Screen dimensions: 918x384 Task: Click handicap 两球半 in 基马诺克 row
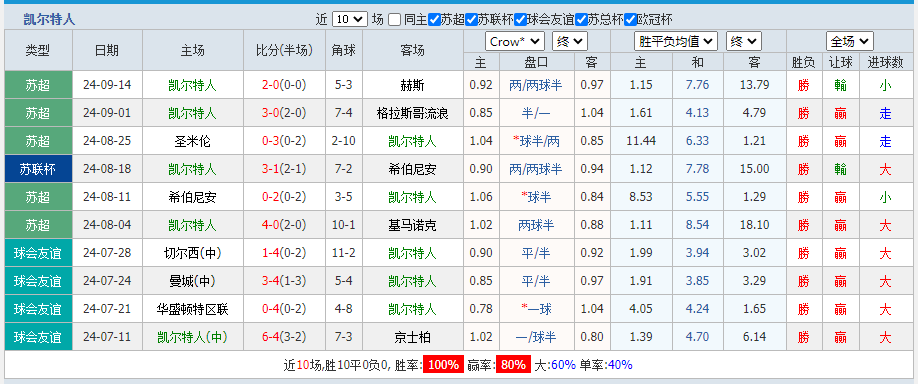[x=536, y=225]
